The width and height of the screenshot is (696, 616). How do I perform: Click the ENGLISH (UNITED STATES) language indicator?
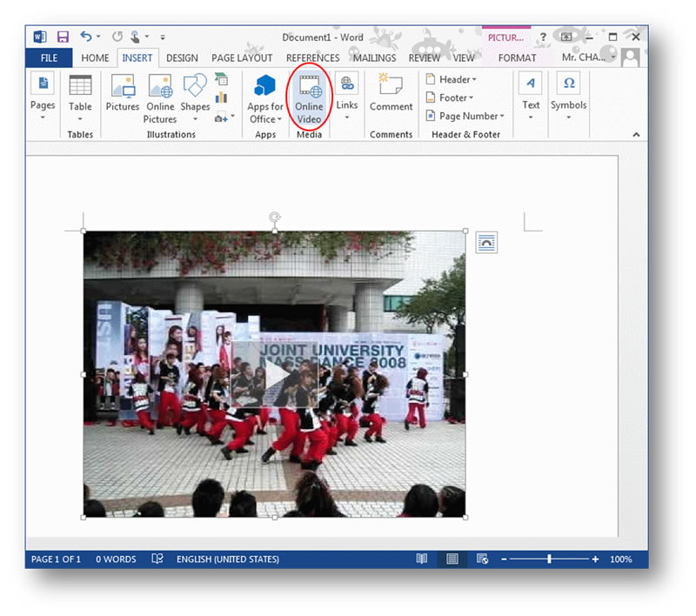[x=228, y=559]
